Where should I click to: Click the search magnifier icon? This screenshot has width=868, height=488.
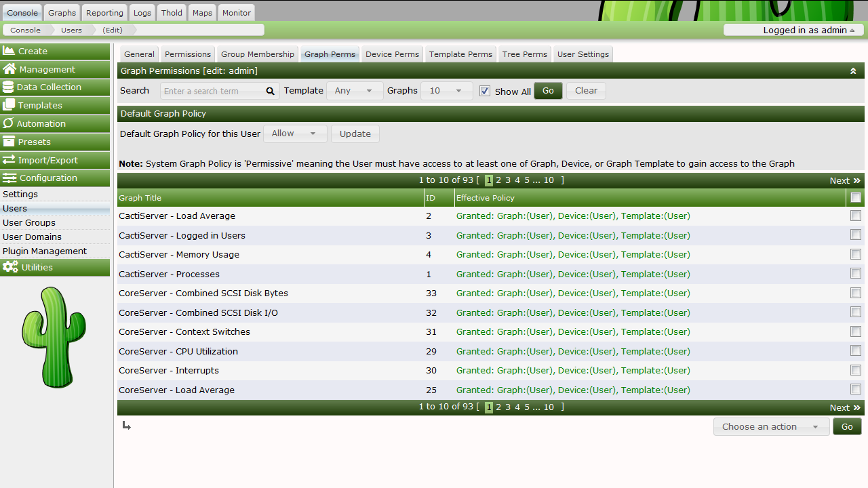pyautogui.click(x=270, y=91)
